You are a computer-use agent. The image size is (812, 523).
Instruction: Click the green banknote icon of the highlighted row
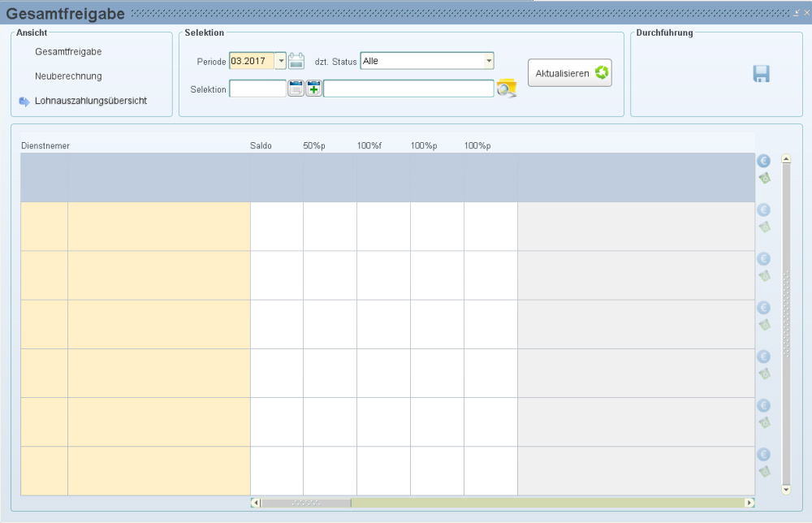[x=764, y=179]
